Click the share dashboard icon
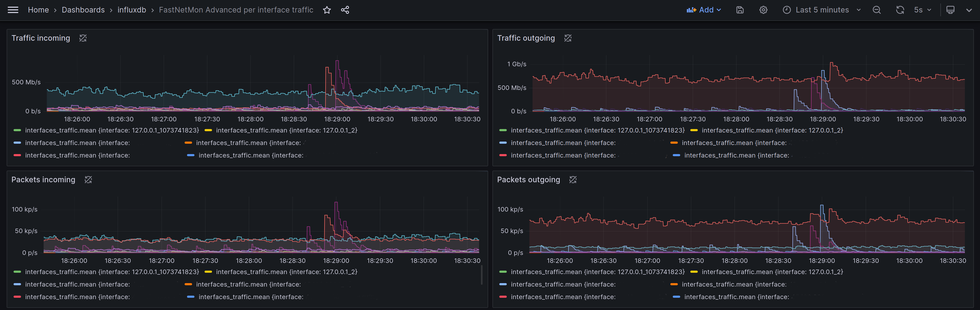 345,10
